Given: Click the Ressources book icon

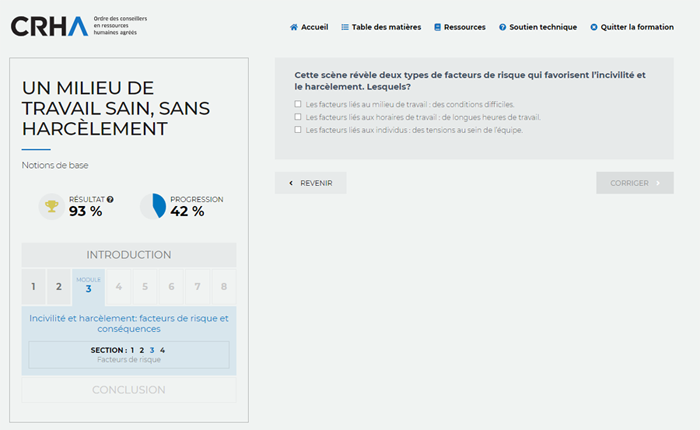Looking at the screenshot, I should (438, 27).
